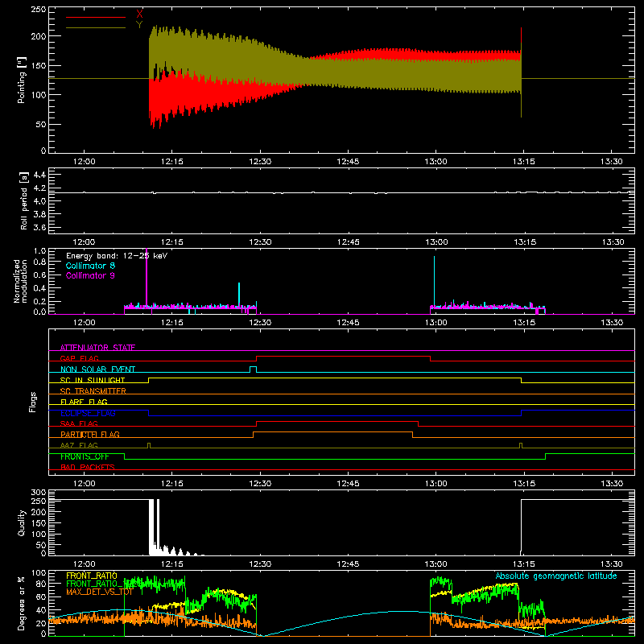This screenshot has width=644, height=644.
Task: Click the raised SAA_FLAG segment
Action: coord(337,421)
